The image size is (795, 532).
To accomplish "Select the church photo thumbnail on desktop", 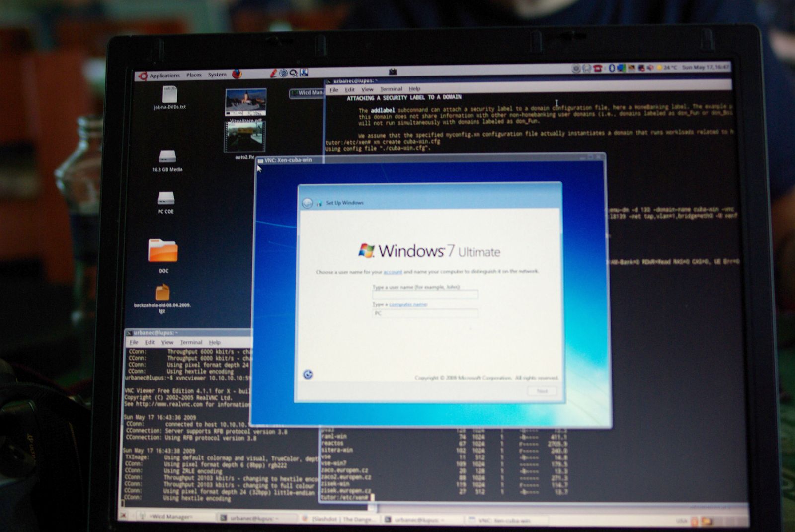I will point(245,102).
